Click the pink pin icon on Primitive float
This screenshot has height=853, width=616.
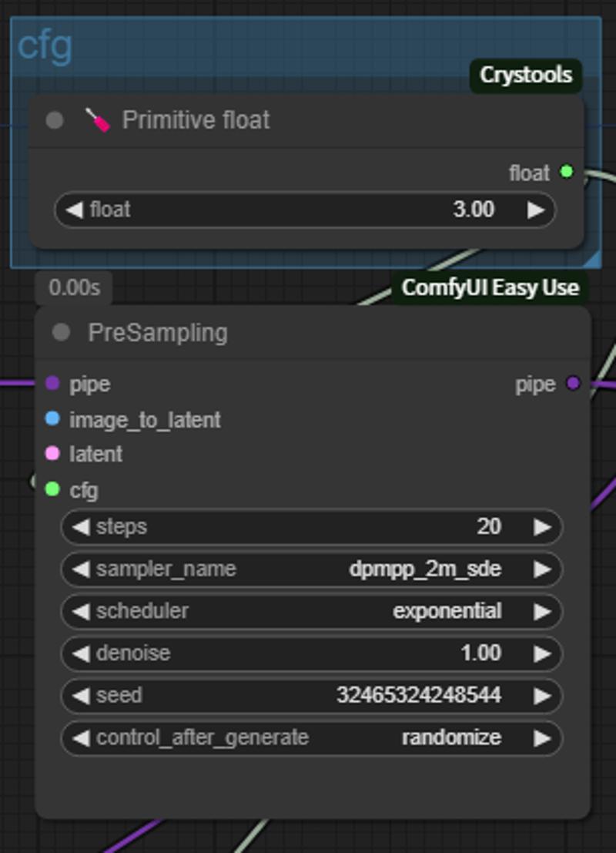[x=98, y=120]
